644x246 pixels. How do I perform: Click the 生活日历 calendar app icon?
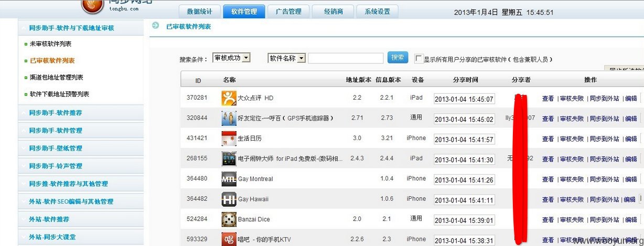click(229, 138)
